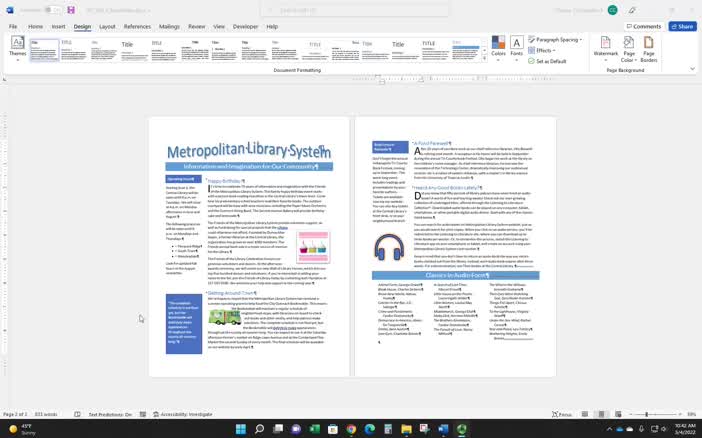Screen dimensions: 702x438
Task: Open word count in the status bar
Action: (x=46, y=414)
